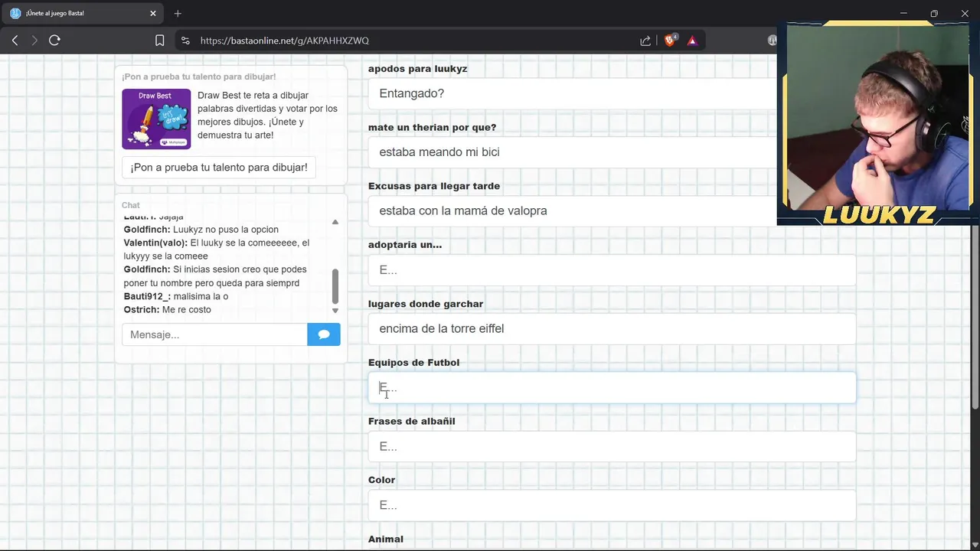Focus the 'Mensaje...' chat input
This screenshot has width=980, height=551.
click(214, 334)
